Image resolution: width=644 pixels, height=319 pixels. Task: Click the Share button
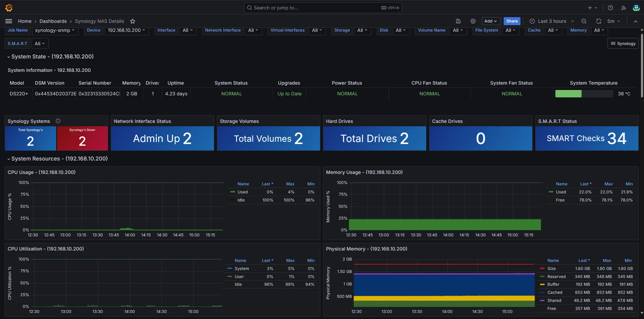(x=512, y=21)
